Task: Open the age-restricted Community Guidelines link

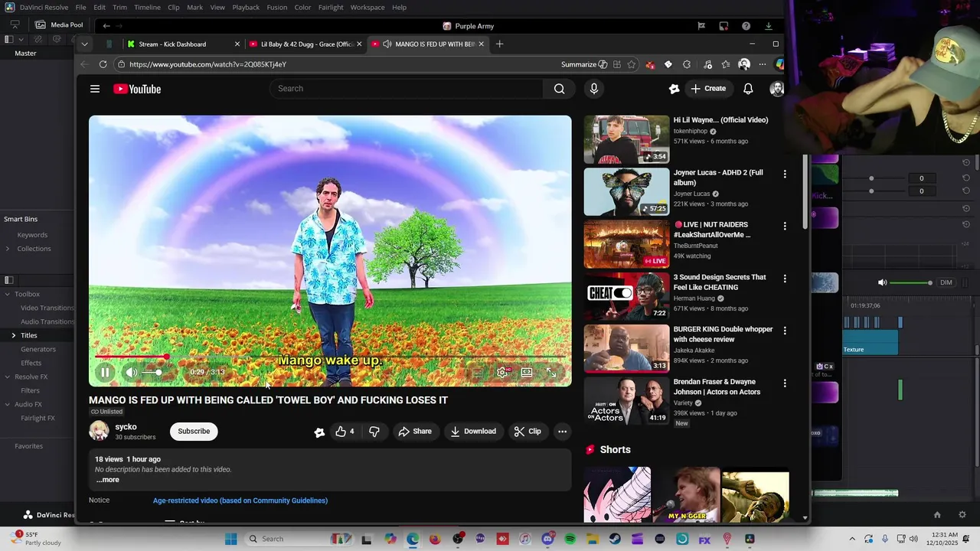Action: click(240, 500)
